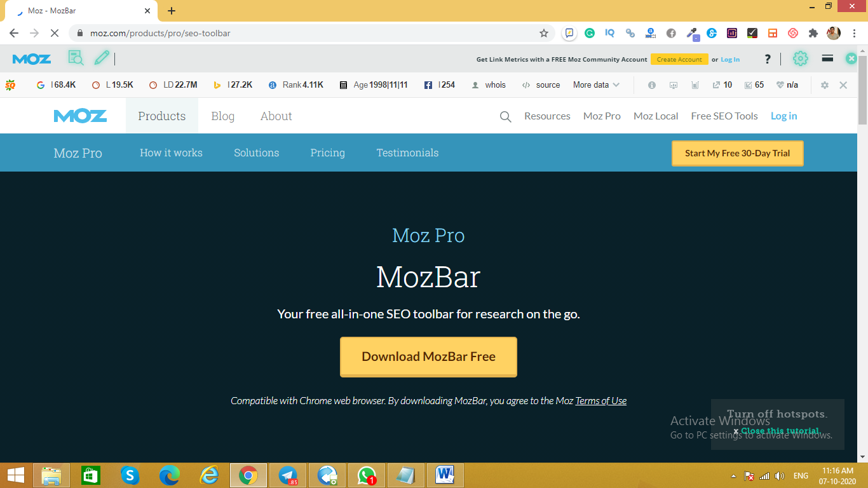The width and height of the screenshot is (868, 488).
Task: Click the Log in link in site header
Action: [x=784, y=116]
